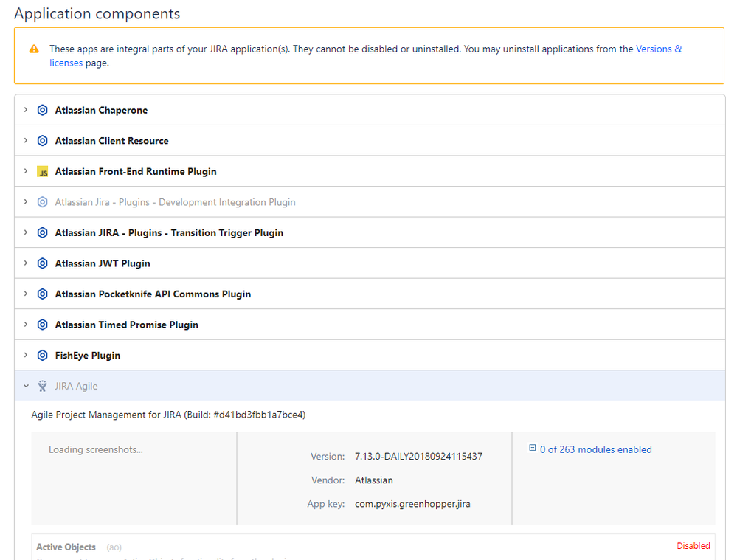This screenshot has width=737, height=560.
Task: Click the greyed Development Integration Plugin icon
Action: click(x=42, y=202)
